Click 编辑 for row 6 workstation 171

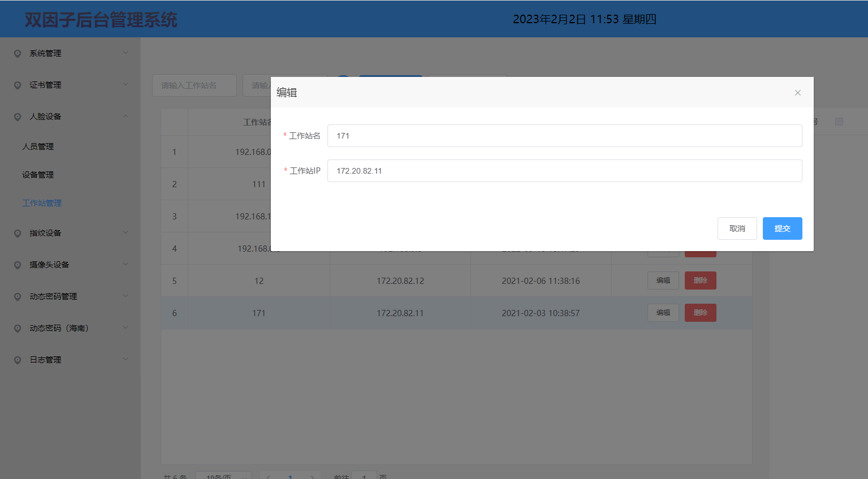(x=663, y=313)
